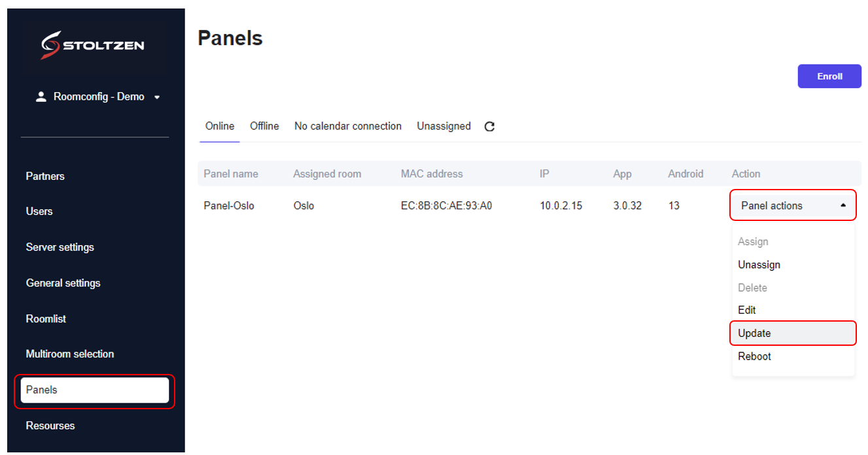Click the Stoltzen logo

pyautogui.click(x=93, y=46)
